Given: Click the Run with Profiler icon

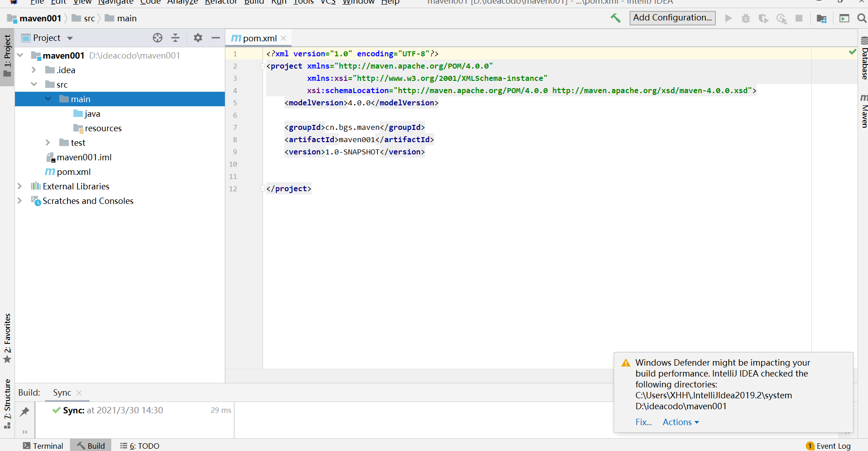Looking at the screenshot, I should [781, 18].
